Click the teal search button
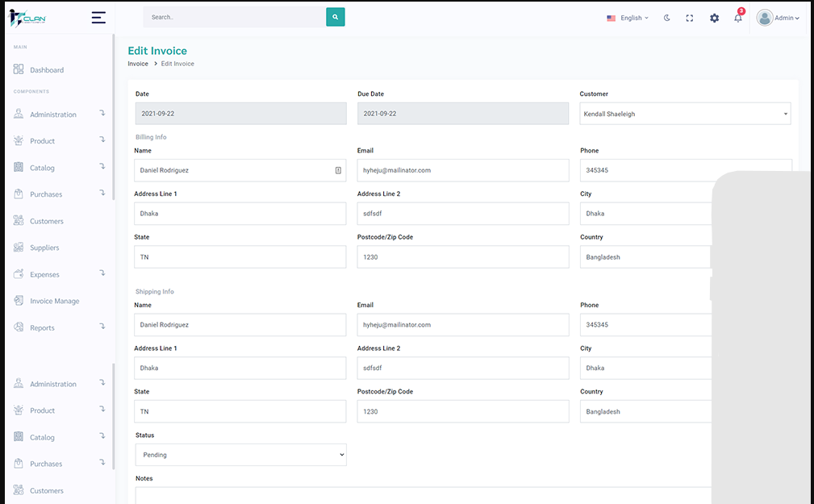The height and width of the screenshot is (504, 814). coord(335,17)
